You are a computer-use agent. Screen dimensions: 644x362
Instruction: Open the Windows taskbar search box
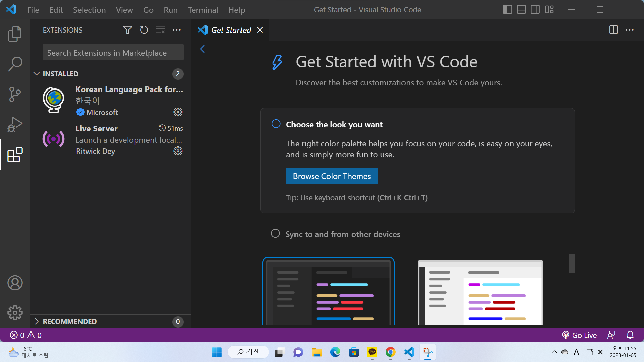click(x=249, y=352)
